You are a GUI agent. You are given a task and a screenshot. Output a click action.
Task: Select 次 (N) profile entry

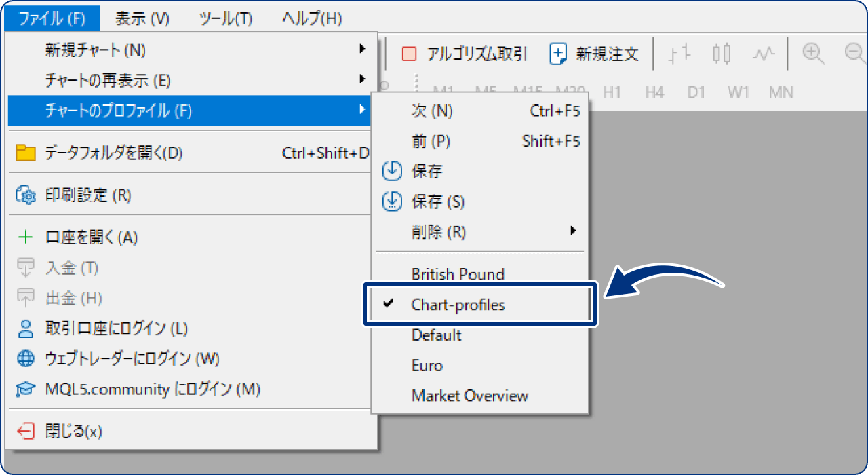[x=481, y=111]
